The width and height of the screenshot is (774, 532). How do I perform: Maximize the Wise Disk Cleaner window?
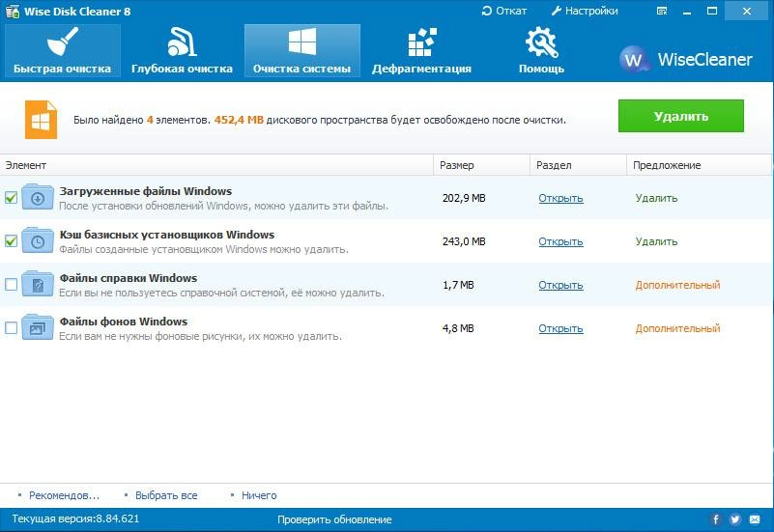712,12
